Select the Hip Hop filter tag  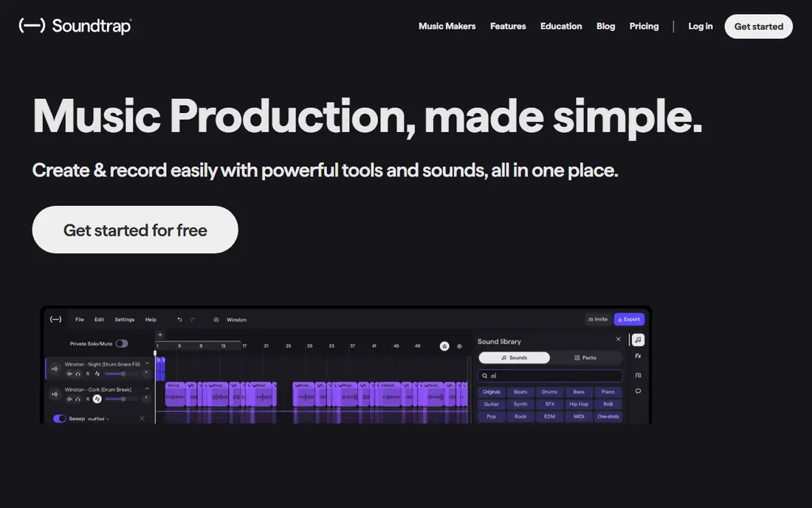pos(579,405)
